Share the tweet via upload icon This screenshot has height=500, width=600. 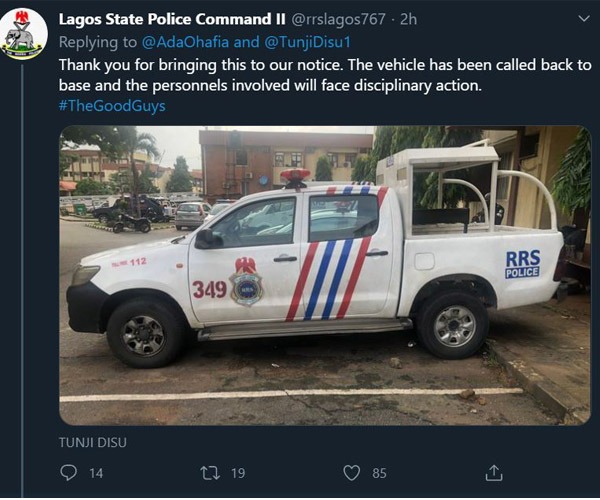click(494, 473)
